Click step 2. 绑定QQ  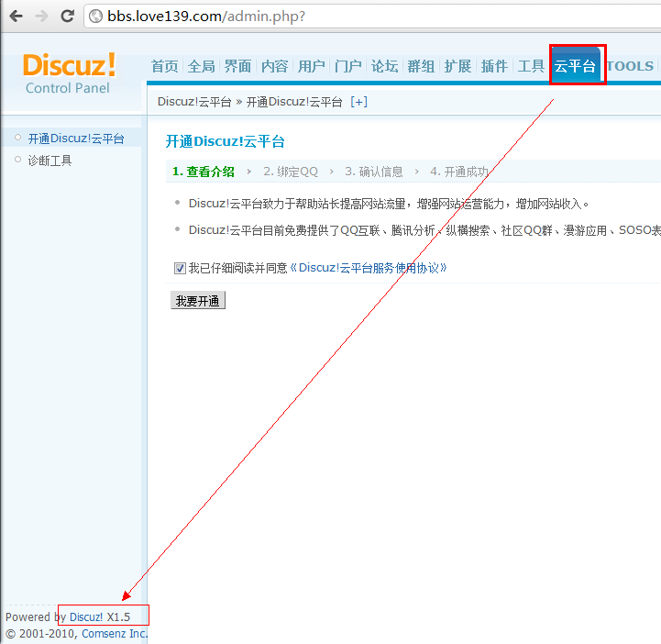291,172
